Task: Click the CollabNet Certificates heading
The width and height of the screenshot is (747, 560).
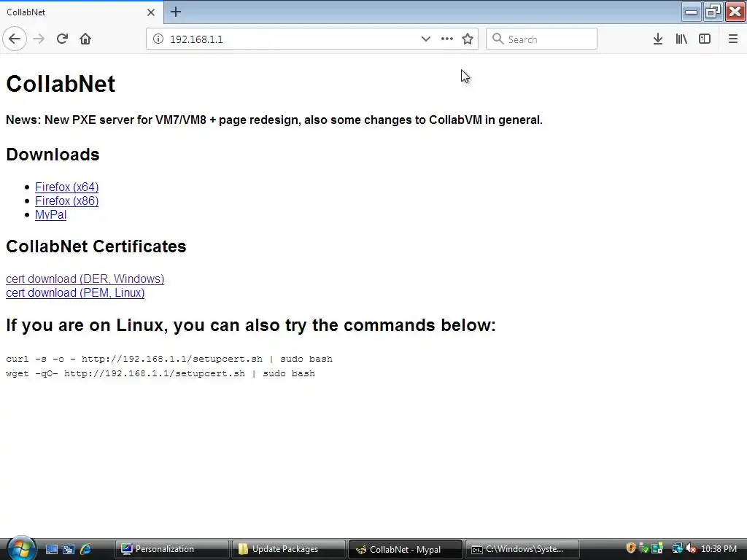Action: 96,246
